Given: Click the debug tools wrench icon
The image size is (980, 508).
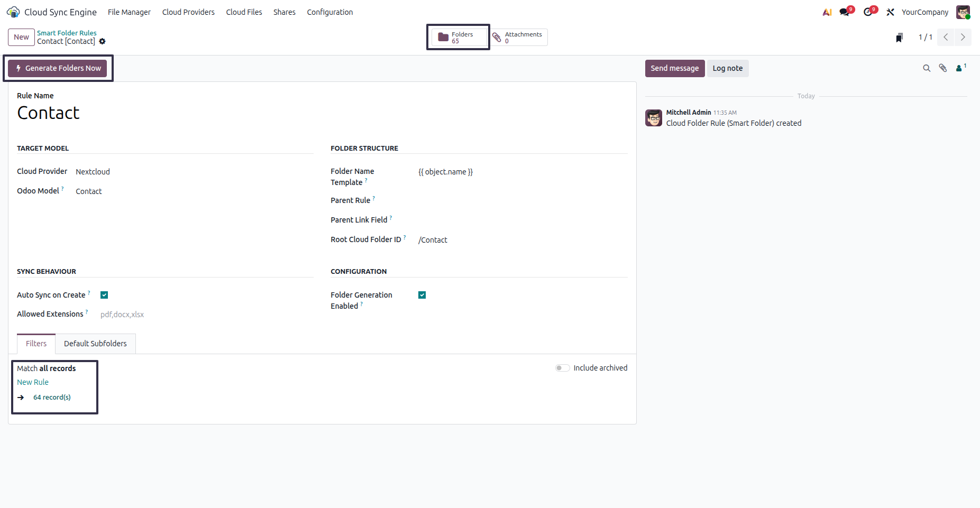Looking at the screenshot, I should pyautogui.click(x=891, y=12).
